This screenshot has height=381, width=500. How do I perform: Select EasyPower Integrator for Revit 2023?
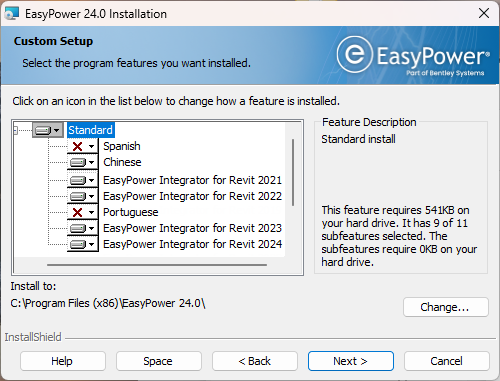pyautogui.click(x=192, y=228)
